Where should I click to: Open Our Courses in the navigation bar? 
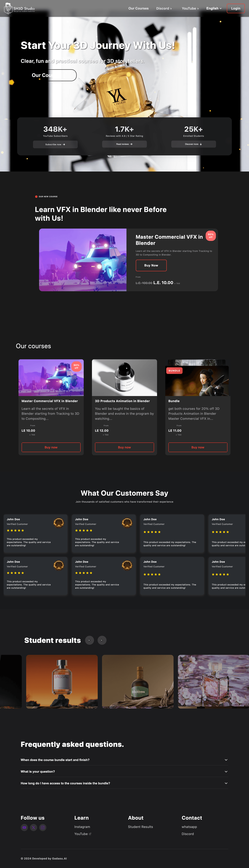[138, 8]
